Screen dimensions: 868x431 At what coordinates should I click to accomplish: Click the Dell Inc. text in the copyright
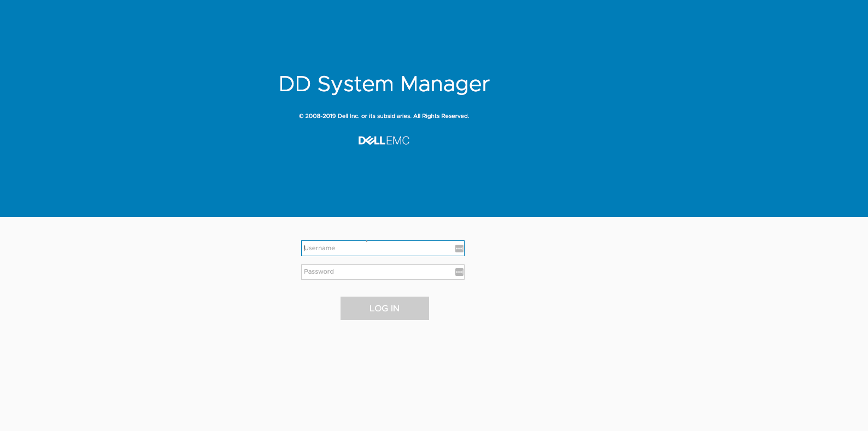point(348,116)
